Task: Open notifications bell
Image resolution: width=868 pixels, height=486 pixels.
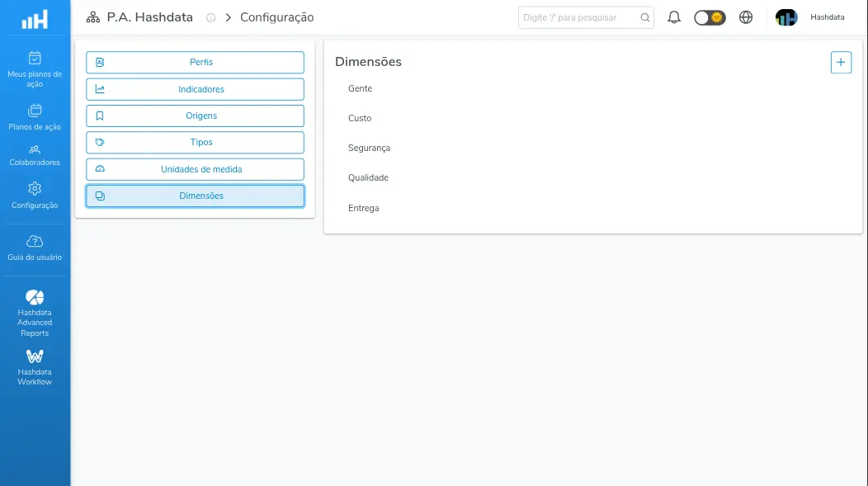Action: [674, 17]
